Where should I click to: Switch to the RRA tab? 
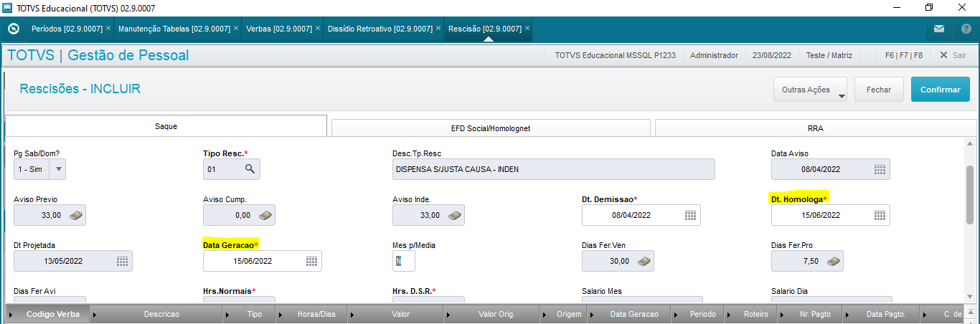(816, 128)
